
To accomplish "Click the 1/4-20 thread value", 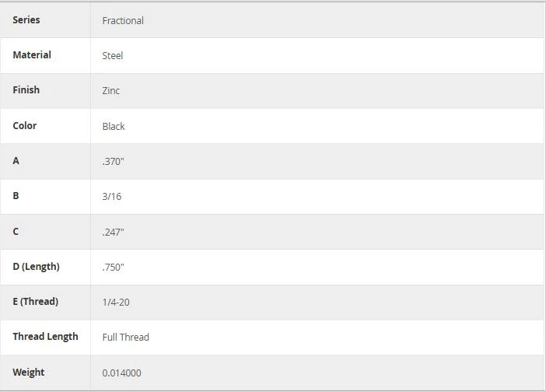I will click(116, 303).
